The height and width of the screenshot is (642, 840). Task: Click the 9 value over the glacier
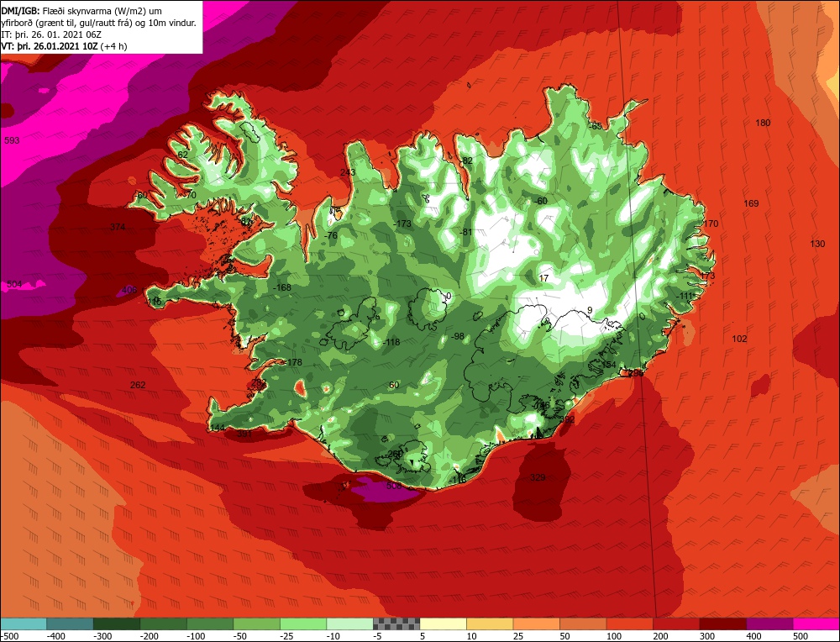[590, 310]
